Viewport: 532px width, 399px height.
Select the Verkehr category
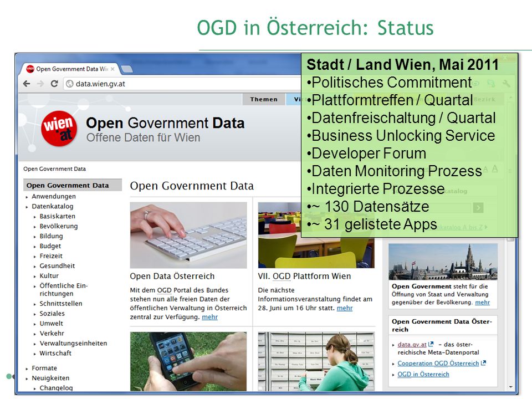[52, 333]
